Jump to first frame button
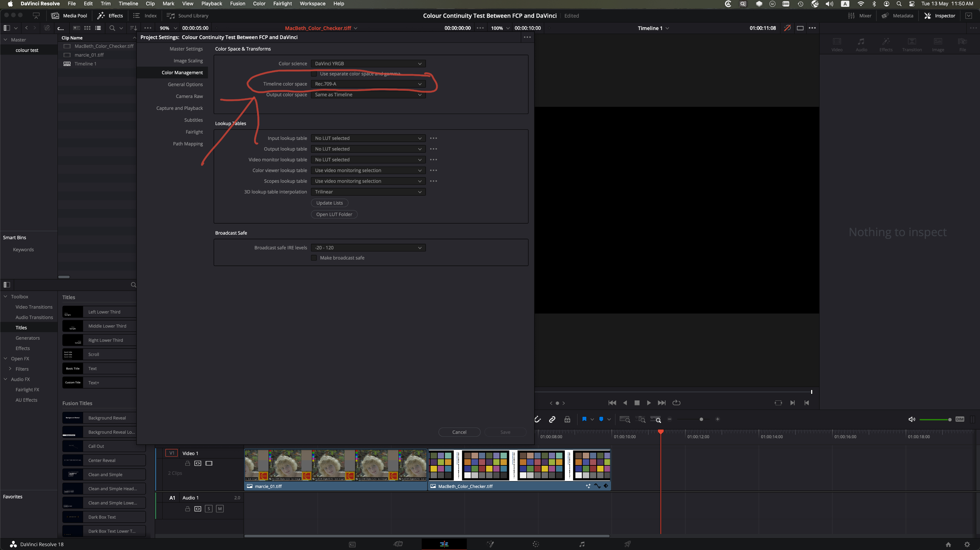980x550 pixels. pos(612,403)
